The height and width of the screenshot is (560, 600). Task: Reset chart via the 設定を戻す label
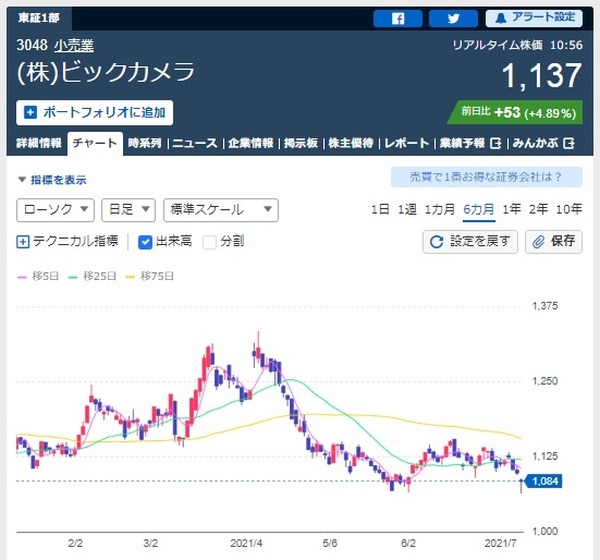480,241
